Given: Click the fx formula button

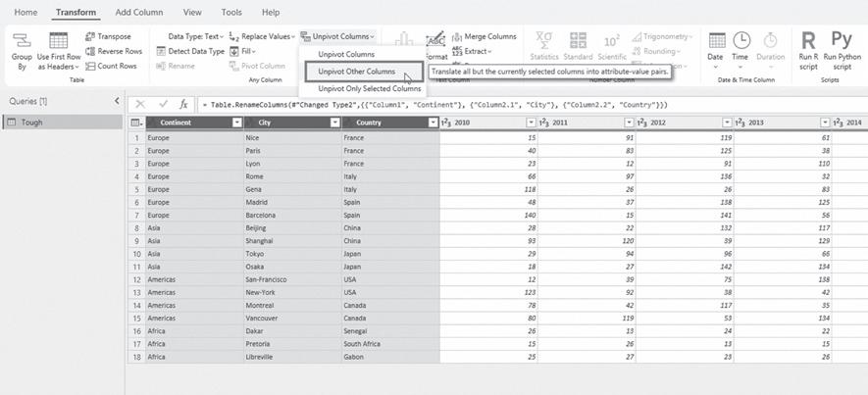Looking at the screenshot, I should 183,104.
